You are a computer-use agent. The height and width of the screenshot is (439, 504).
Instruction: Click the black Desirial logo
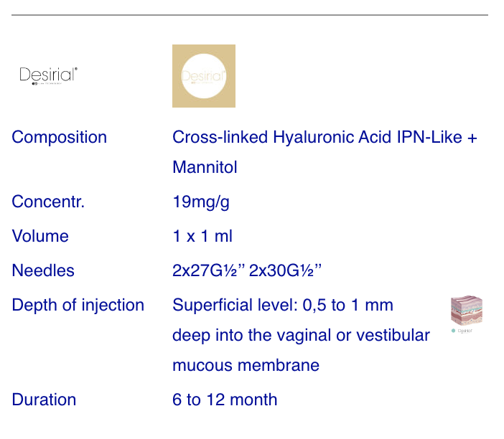(x=49, y=75)
